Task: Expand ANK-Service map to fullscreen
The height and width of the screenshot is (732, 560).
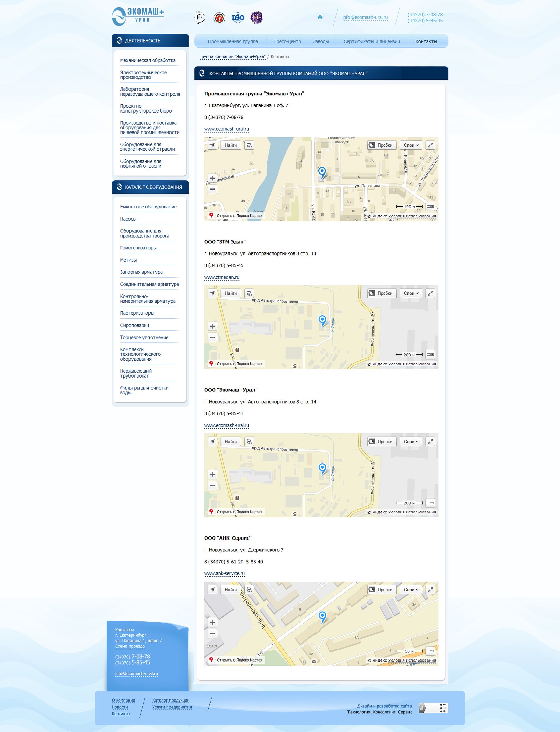Action: 430,589
